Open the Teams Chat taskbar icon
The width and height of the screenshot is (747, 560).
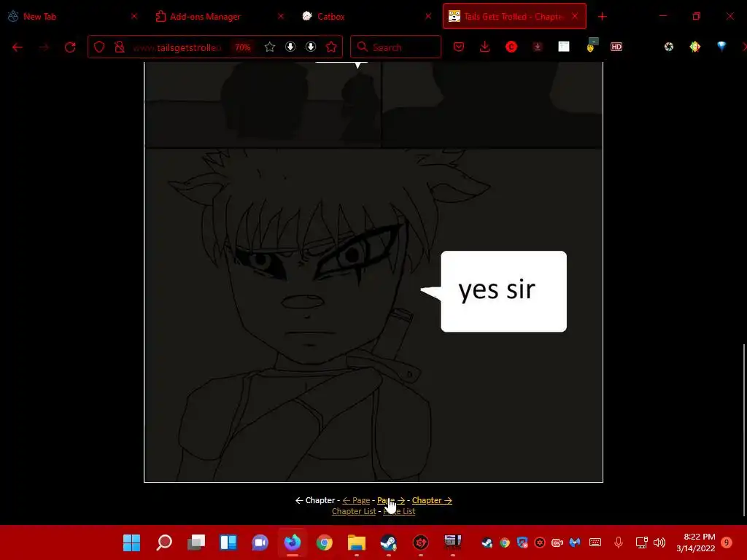tap(260, 542)
